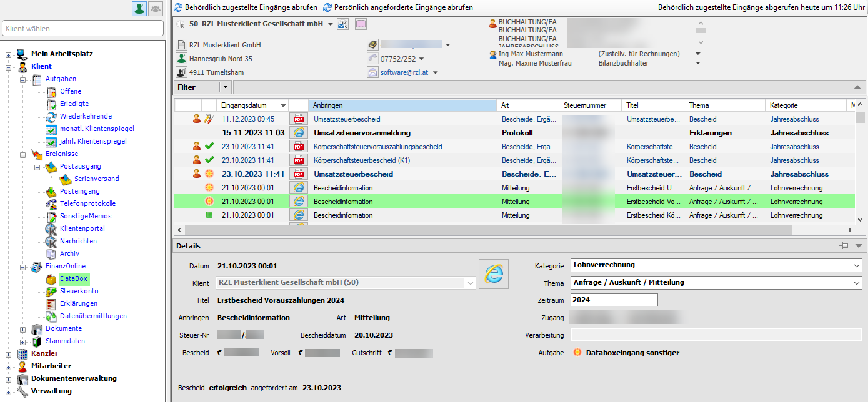Click the pin icon in the Details header
Viewport: 868px width, 402px height.
click(x=844, y=246)
